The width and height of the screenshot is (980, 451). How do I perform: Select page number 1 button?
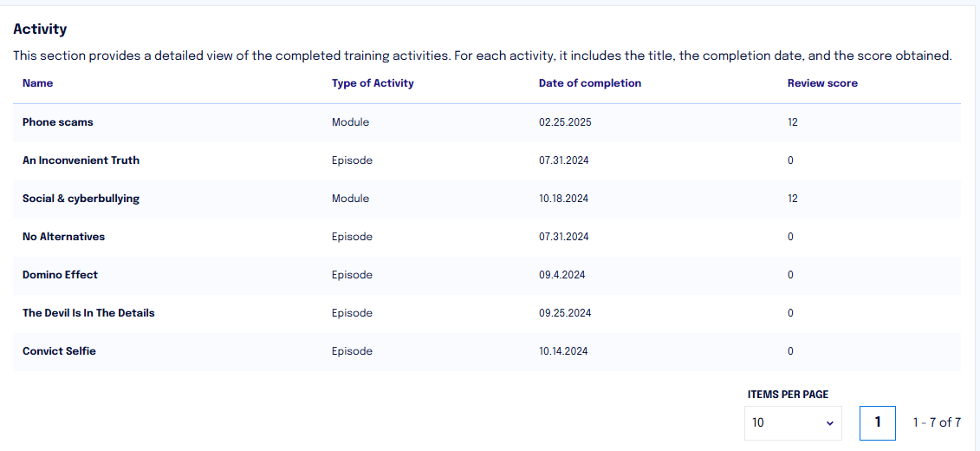click(x=878, y=423)
